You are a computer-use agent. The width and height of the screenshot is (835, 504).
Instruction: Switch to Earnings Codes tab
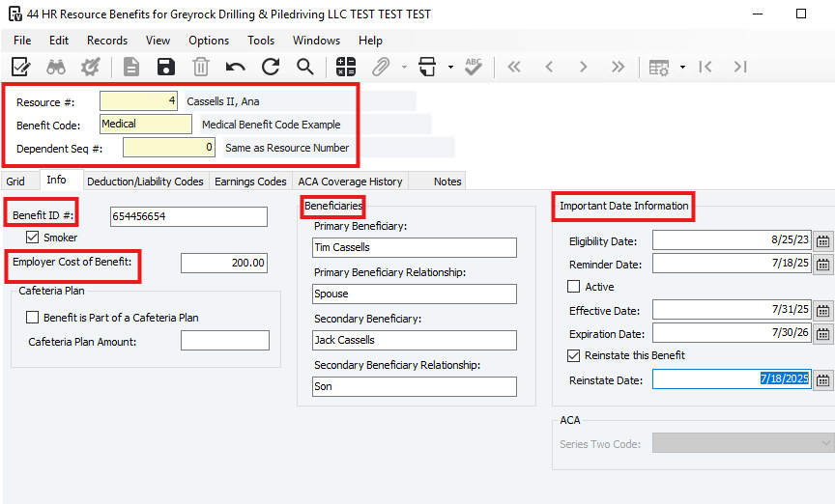[250, 181]
